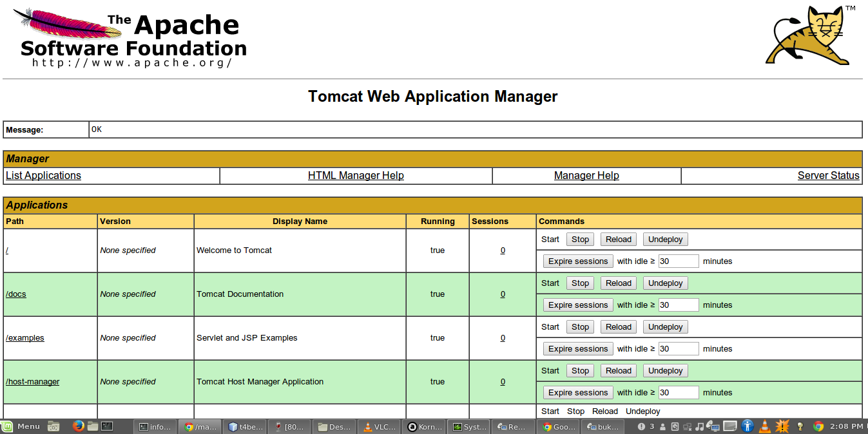Switch to the VLC taskbar window
This screenshot has height=434, width=868.
pos(380,426)
